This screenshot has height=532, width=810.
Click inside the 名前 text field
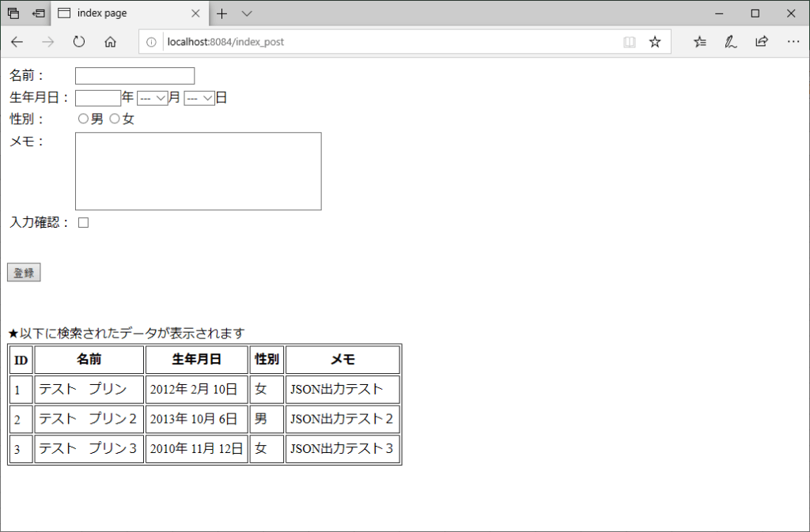pos(134,76)
